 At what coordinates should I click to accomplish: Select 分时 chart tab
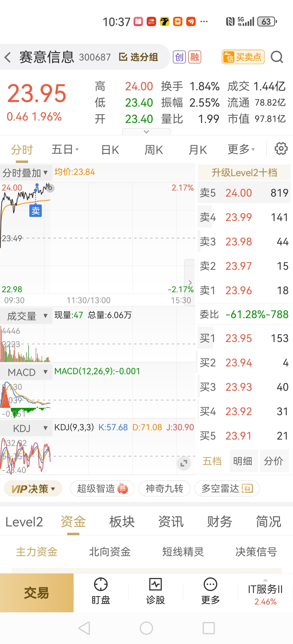tap(22, 150)
